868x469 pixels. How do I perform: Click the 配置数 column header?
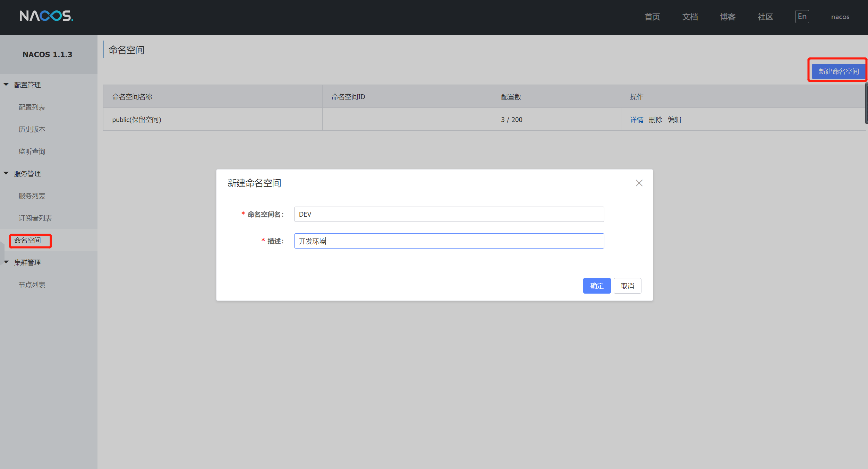(556, 96)
